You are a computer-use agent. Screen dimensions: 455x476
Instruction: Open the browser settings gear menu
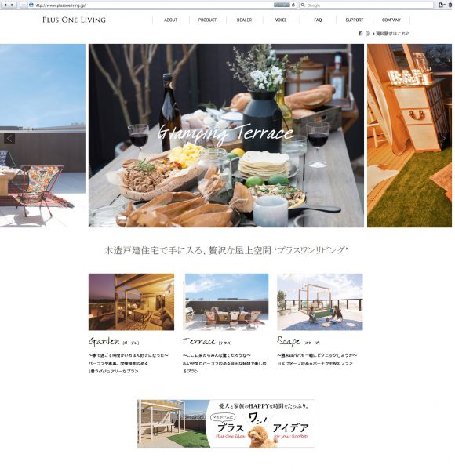(450, 5)
